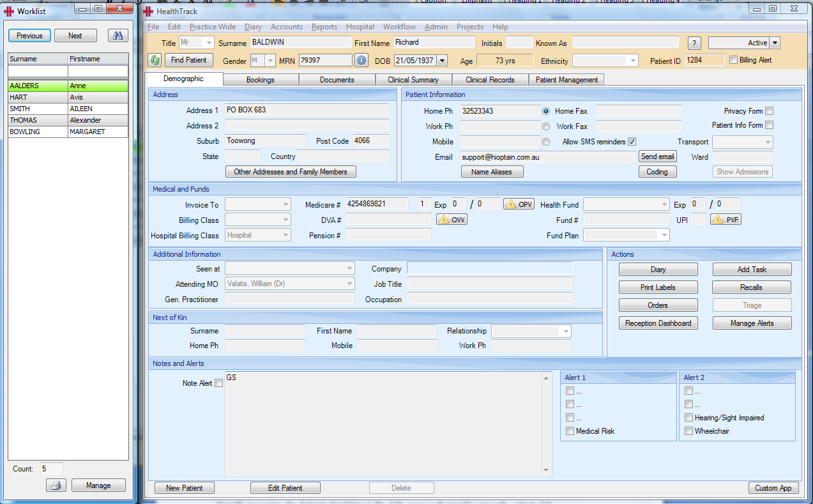This screenshot has height=504, width=813.
Task: Click the Manage Alerts button
Action: click(752, 323)
